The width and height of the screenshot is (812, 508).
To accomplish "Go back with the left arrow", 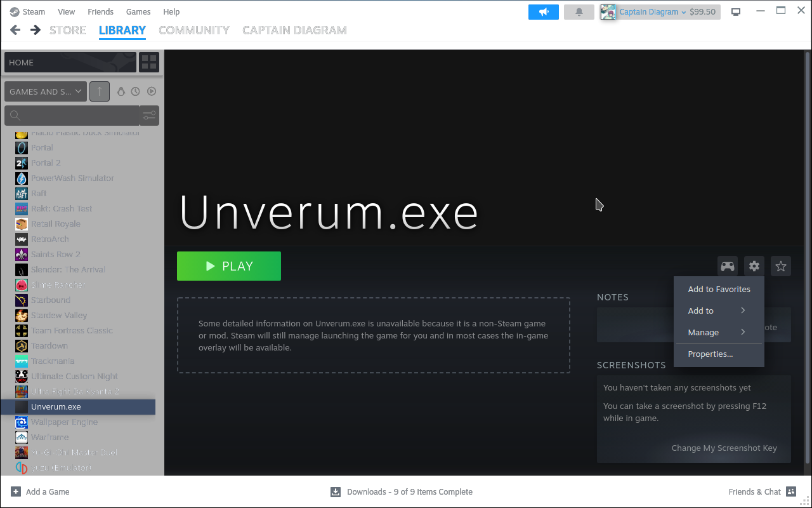I will point(16,30).
